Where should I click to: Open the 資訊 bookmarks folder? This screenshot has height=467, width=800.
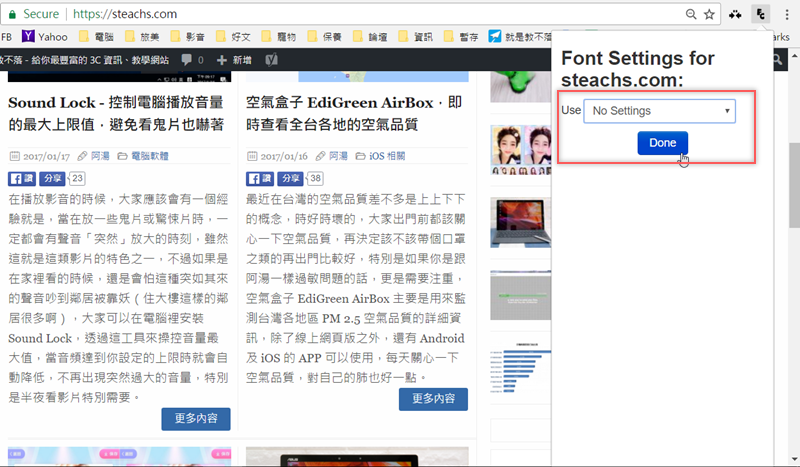[x=416, y=36]
